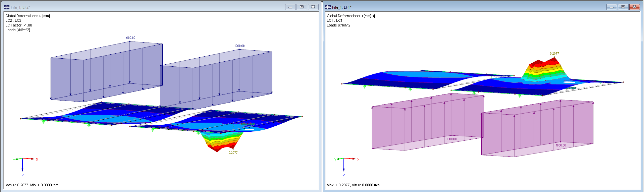Click 'Global Deformations u [mm]' in LF2 window
The image size is (644, 192).
(x=28, y=16)
